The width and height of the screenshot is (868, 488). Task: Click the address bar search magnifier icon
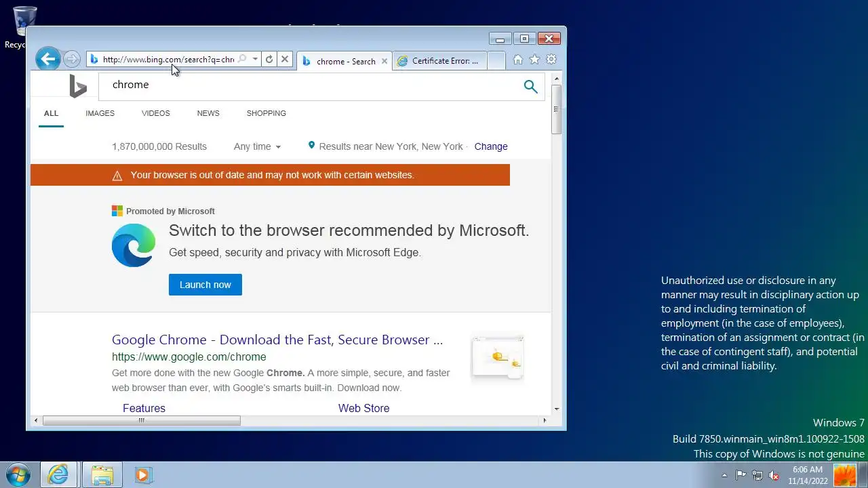click(242, 59)
